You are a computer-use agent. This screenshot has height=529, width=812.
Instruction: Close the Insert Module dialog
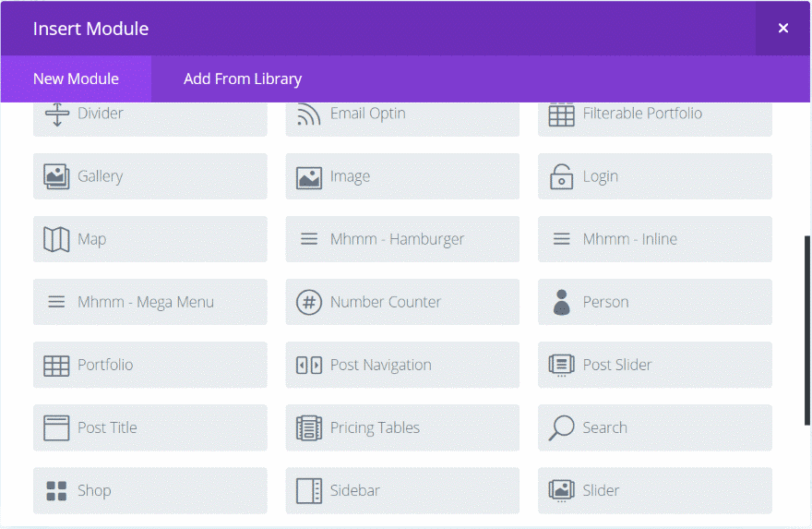[x=783, y=28]
